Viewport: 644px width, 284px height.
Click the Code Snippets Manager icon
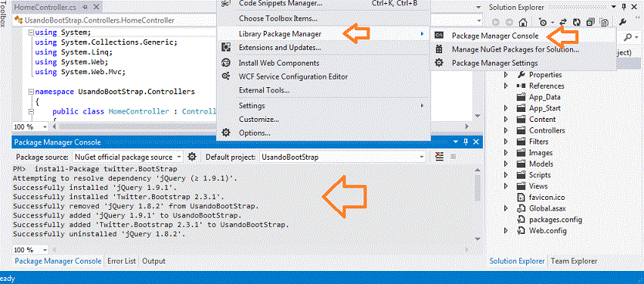pyautogui.click(x=226, y=3)
